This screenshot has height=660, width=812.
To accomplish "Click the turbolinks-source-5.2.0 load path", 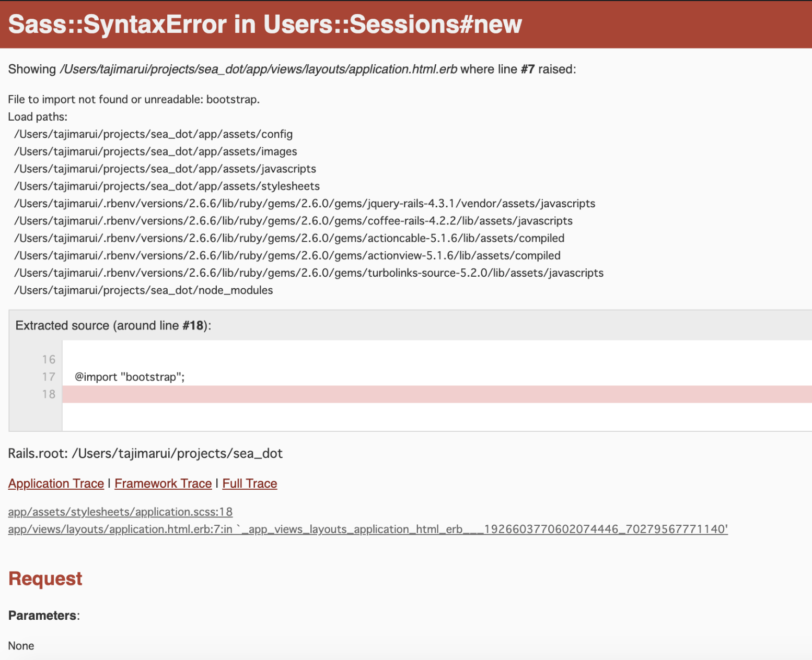I will pyautogui.click(x=309, y=273).
